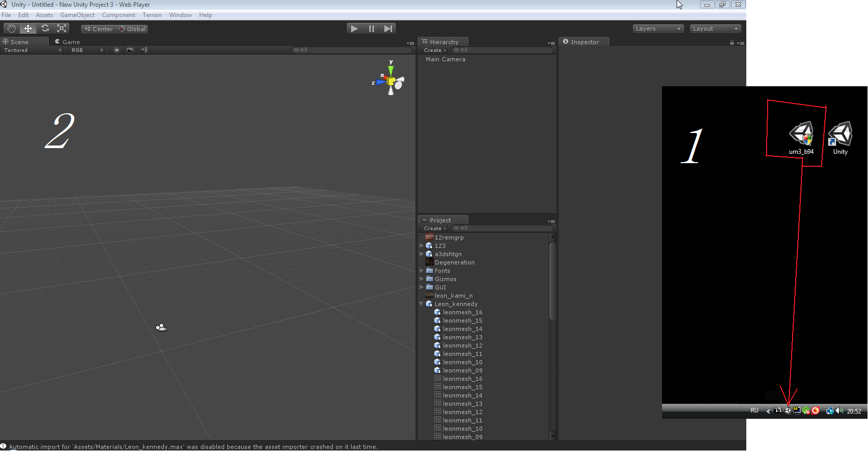Collapse the Leon_kennedy asset tree
868x451 pixels.
pyautogui.click(x=421, y=304)
